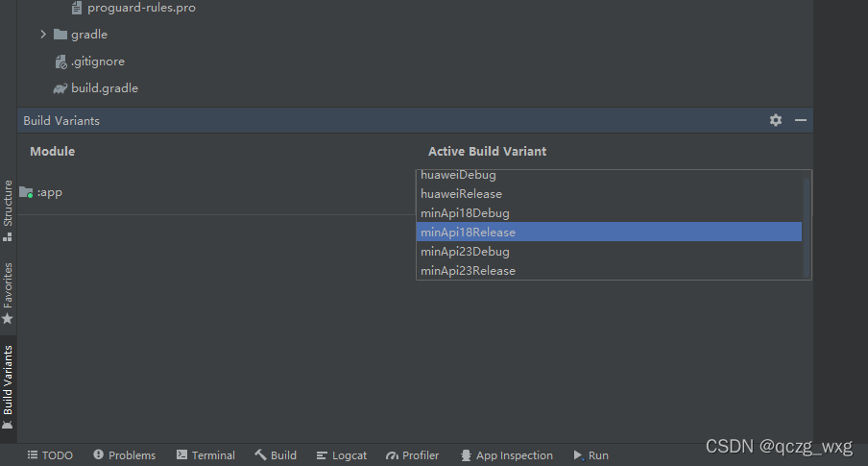
Task: Click the Build Variants panel title
Action: pyautogui.click(x=61, y=121)
